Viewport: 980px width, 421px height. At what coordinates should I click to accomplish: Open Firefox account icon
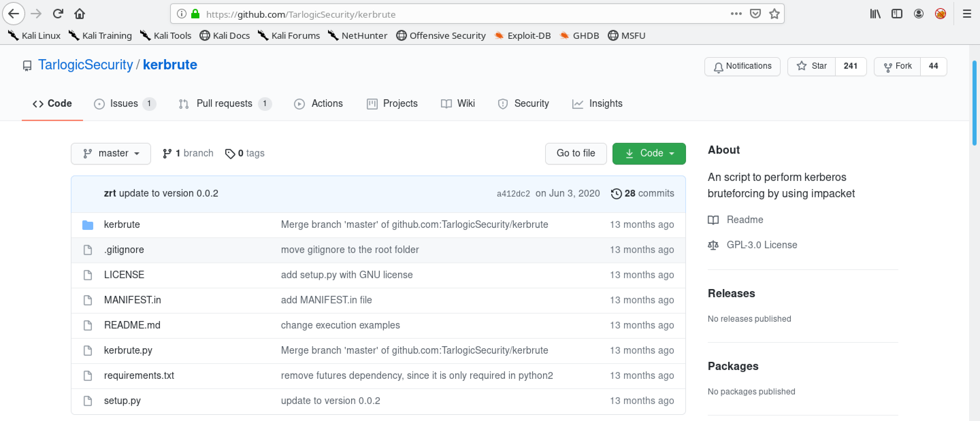coord(918,14)
